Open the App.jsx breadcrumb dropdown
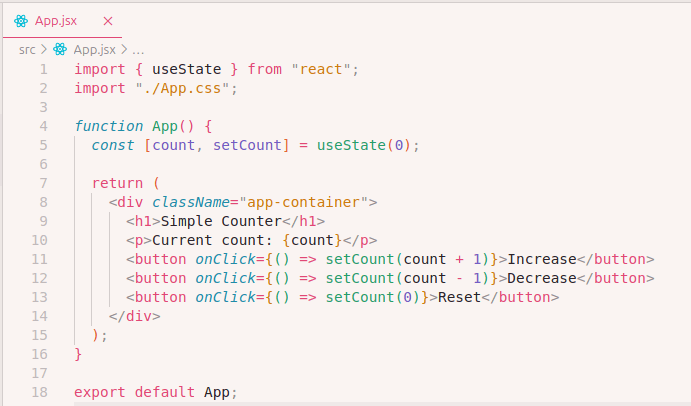Image resolution: width=691 pixels, height=406 pixels. click(x=94, y=49)
